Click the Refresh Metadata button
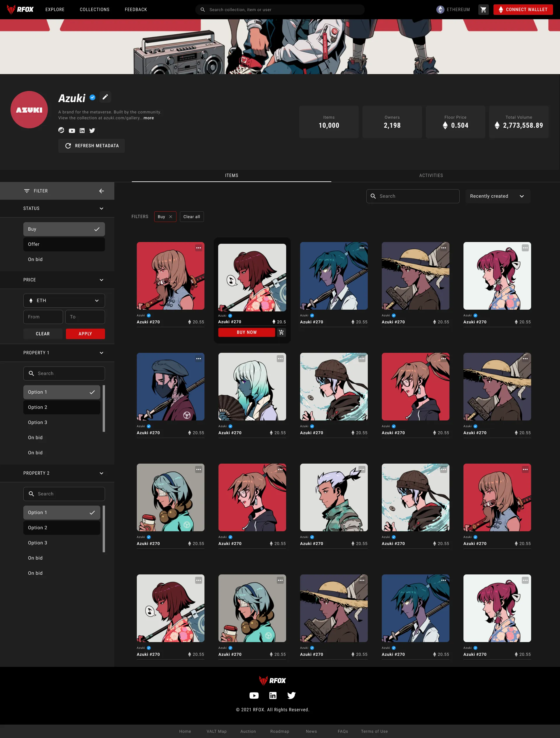Viewport: 560px width, 738px height. [x=92, y=146]
